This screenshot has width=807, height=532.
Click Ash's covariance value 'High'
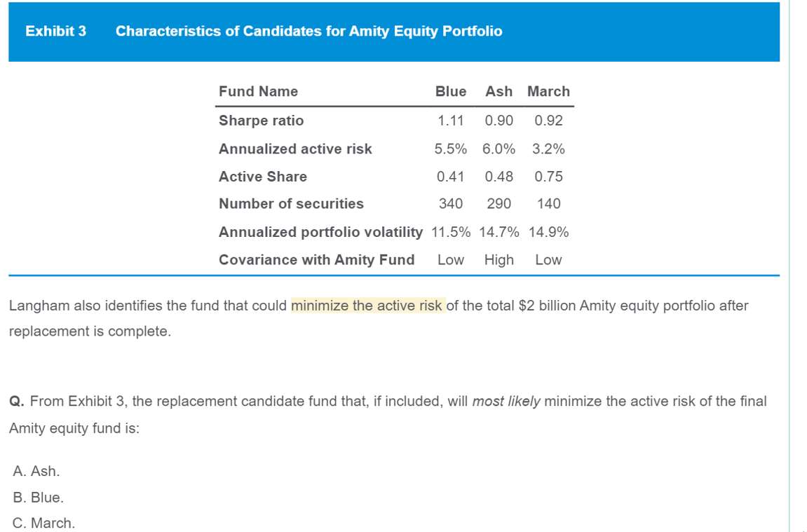[x=499, y=260]
